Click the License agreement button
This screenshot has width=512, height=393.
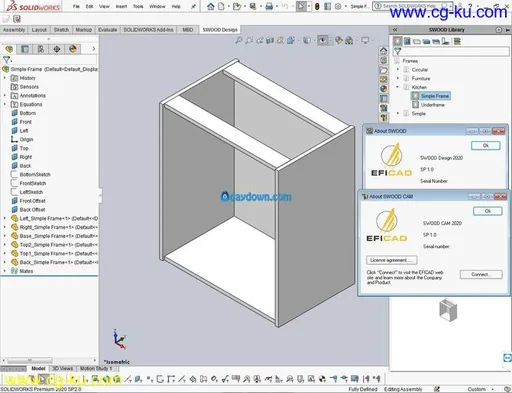coord(391,260)
